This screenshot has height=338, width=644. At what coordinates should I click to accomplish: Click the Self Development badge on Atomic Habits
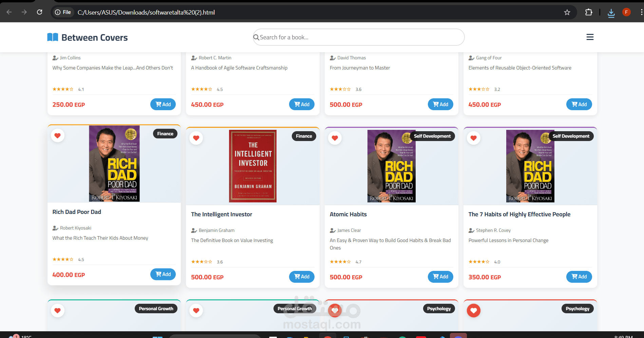(x=432, y=136)
